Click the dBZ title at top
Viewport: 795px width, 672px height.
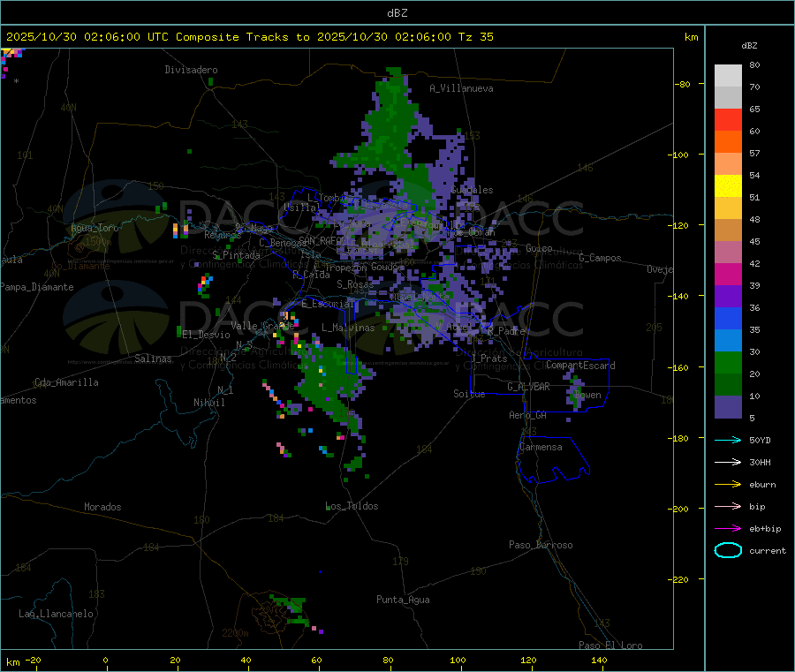click(397, 13)
